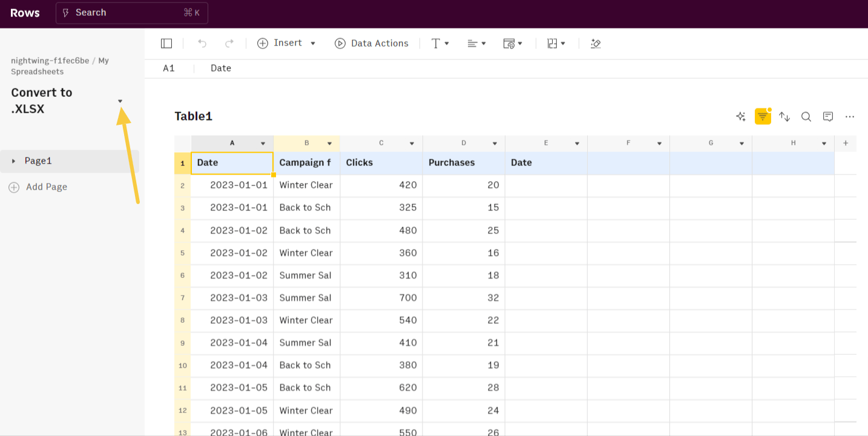868x436 pixels.
Task: Add a new column with plus icon
Action: 846,144
